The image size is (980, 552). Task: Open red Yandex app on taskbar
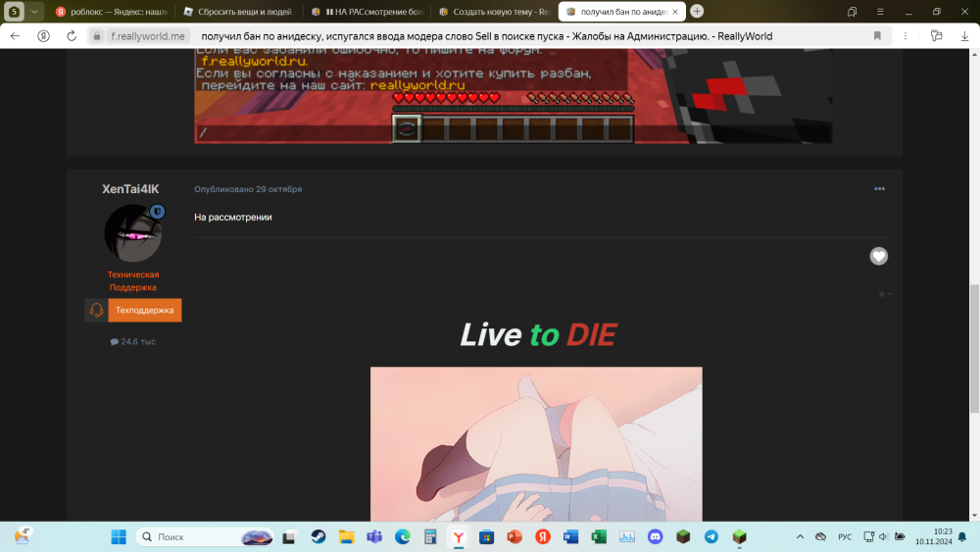[x=543, y=536]
